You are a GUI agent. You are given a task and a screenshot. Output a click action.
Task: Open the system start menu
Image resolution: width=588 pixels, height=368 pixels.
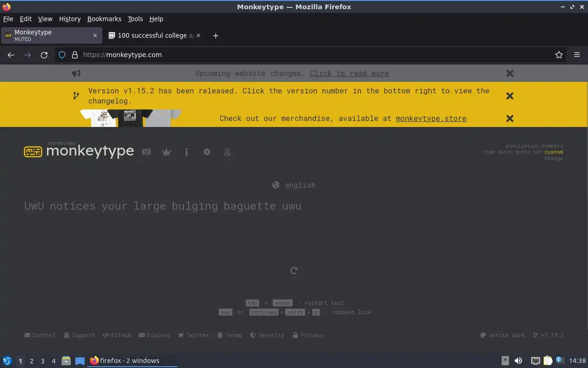tap(7, 361)
